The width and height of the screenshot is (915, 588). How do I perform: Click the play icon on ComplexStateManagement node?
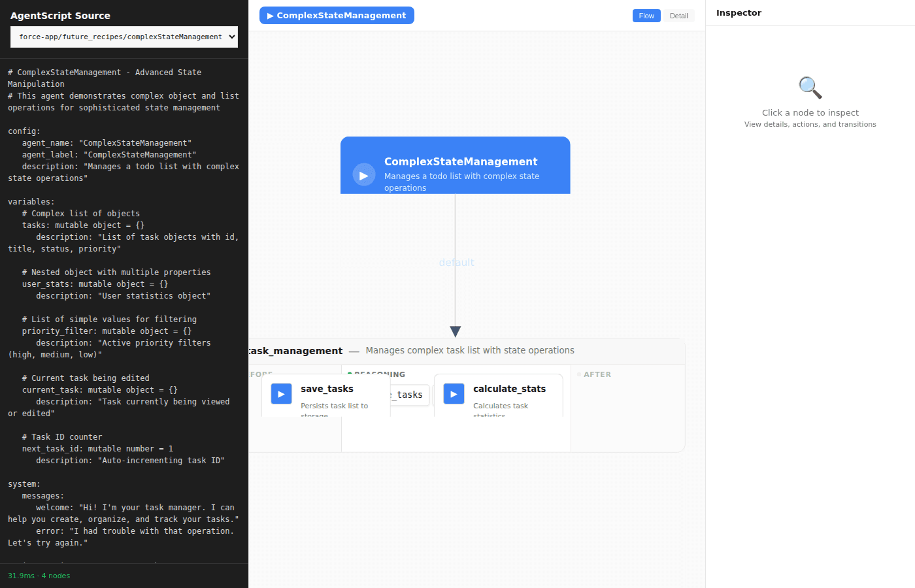tap(364, 175)
